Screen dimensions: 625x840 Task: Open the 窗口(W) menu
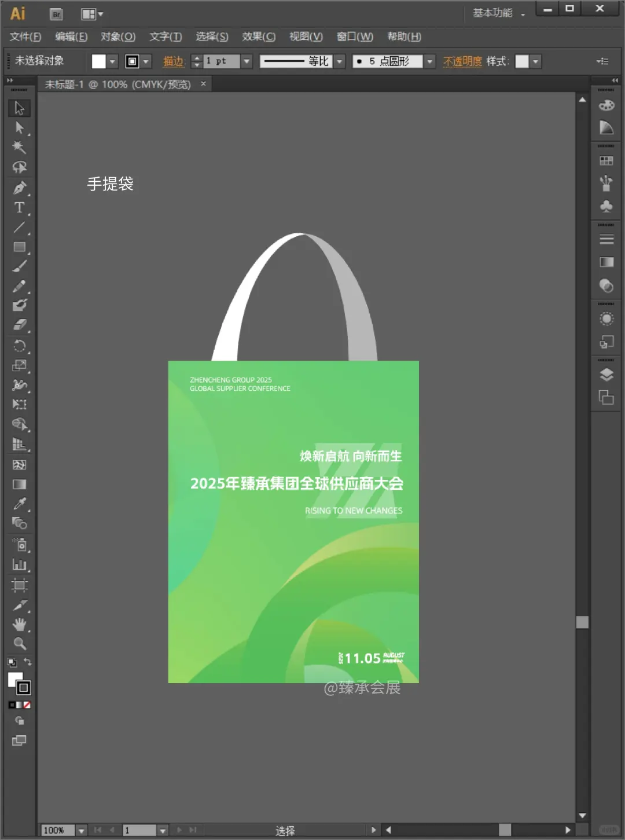point(355,36)
